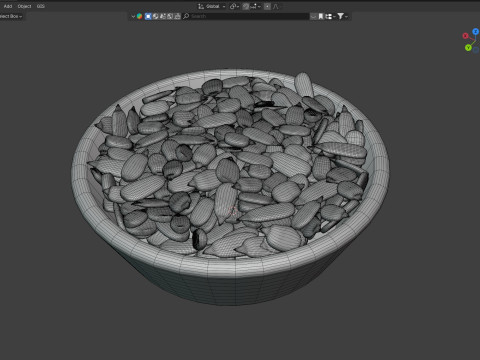Open the GIS menu
The image size is (480, 360).
pyautogui.click(x=41, y=6)
